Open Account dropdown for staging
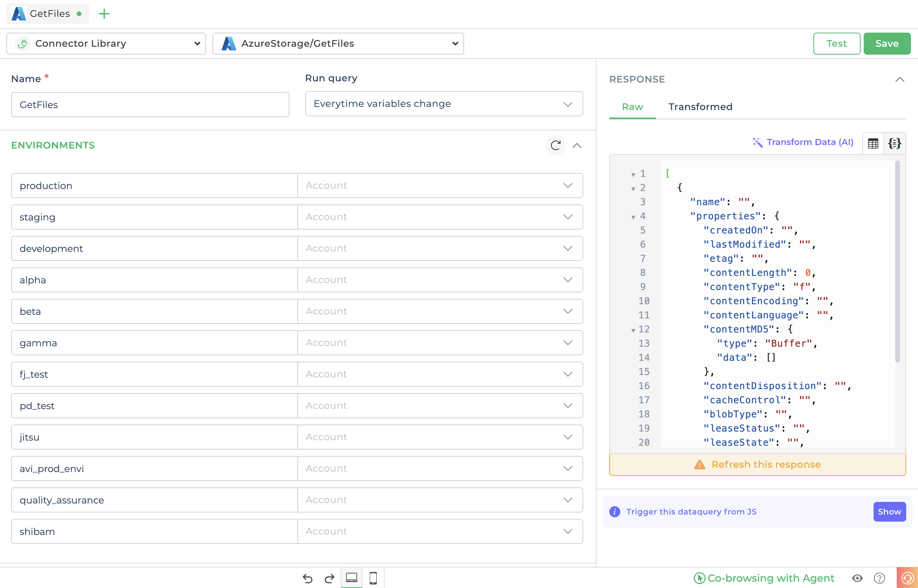The width and height of the screenshot is (918, 588). click(440, 217)
